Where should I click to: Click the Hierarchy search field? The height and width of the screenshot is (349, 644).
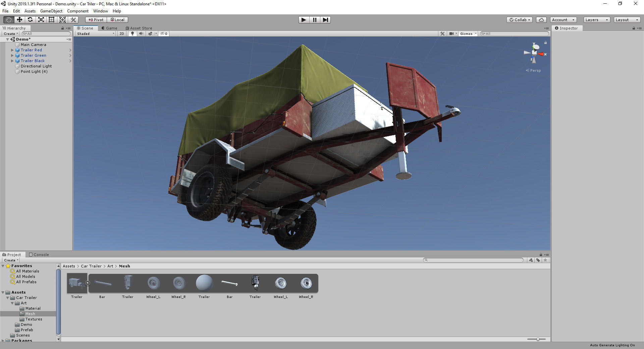(46, 34)
